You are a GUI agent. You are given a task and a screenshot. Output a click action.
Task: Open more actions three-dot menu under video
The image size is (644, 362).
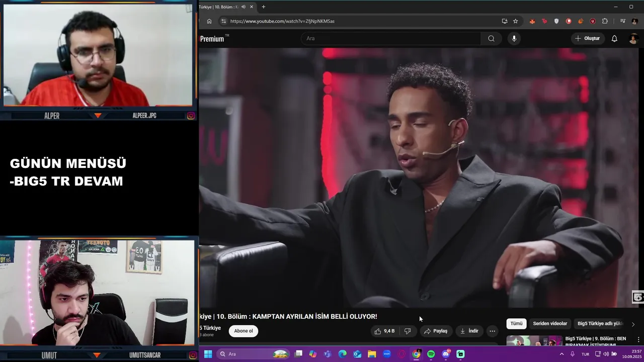(492, 331)
